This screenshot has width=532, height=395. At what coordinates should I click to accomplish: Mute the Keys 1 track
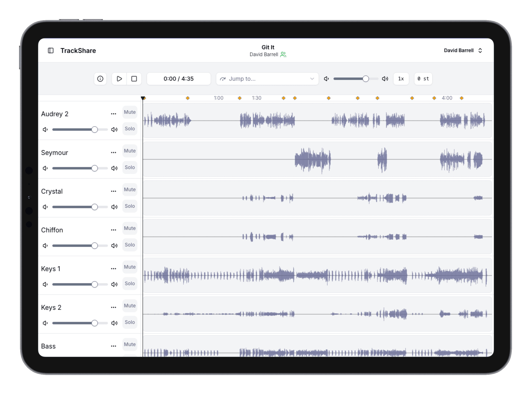click(130, 267)
